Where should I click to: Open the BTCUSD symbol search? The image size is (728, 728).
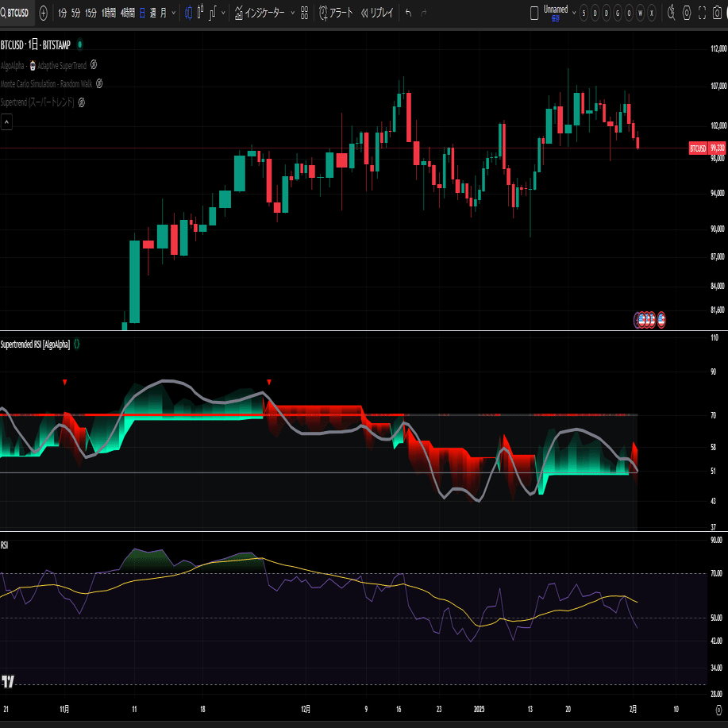pyautogui.click(x=15, y=13)
